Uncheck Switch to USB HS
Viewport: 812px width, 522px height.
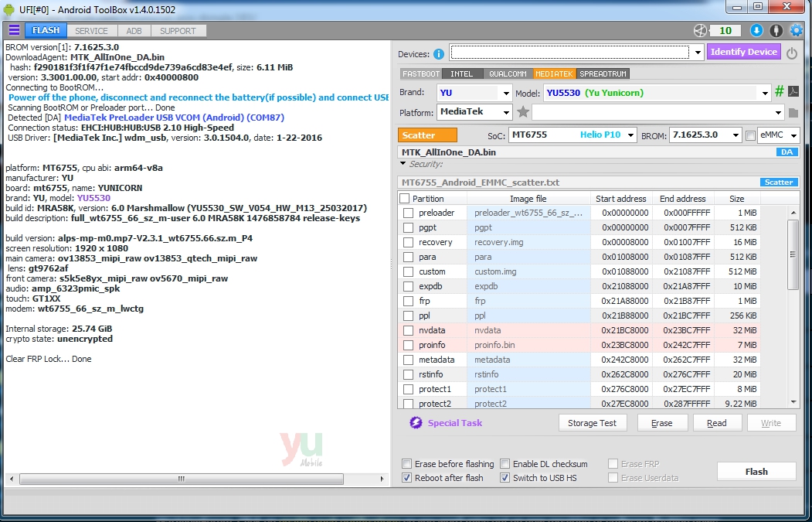click(505, 478)
